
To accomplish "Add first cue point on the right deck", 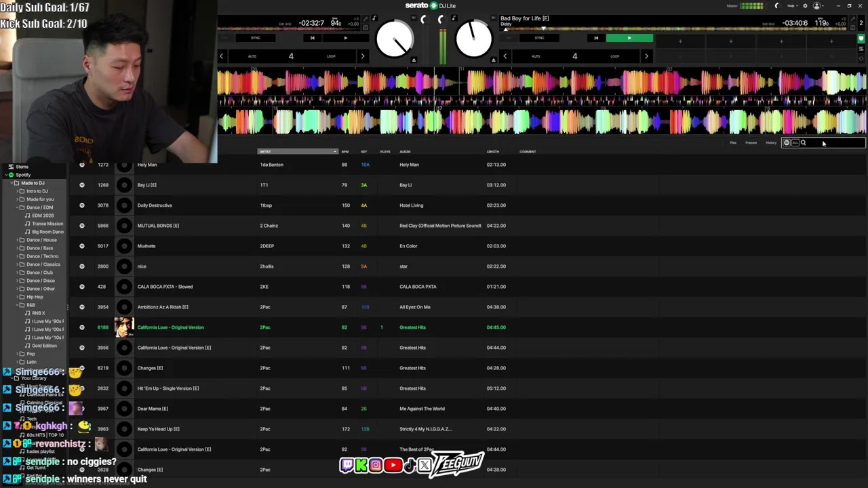I will [680, 41].
